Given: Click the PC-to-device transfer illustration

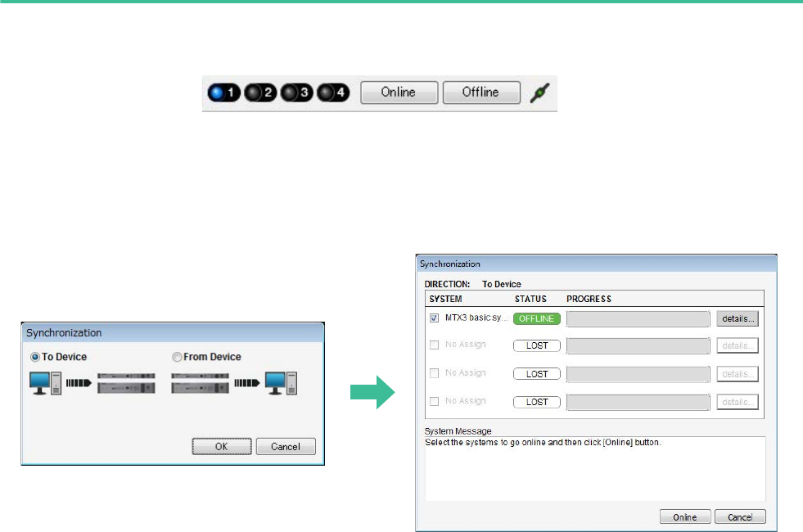Looking at the screenshot, I should click(x=92, y=383).
